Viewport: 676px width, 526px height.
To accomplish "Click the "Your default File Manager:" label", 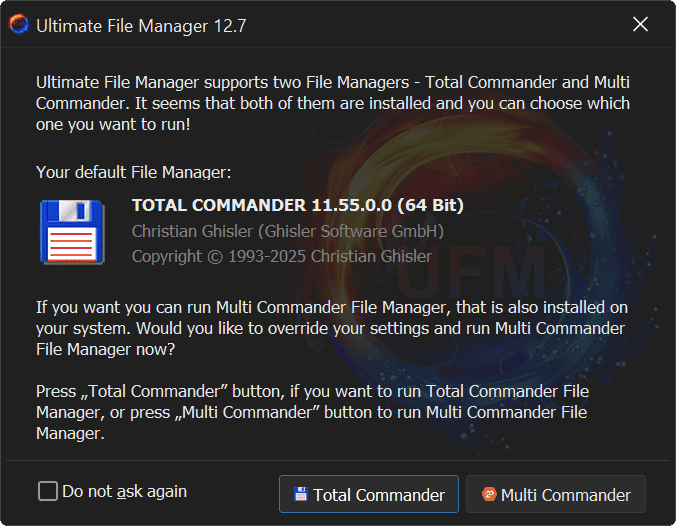I will pyautogui.click(x=133, y=172).
